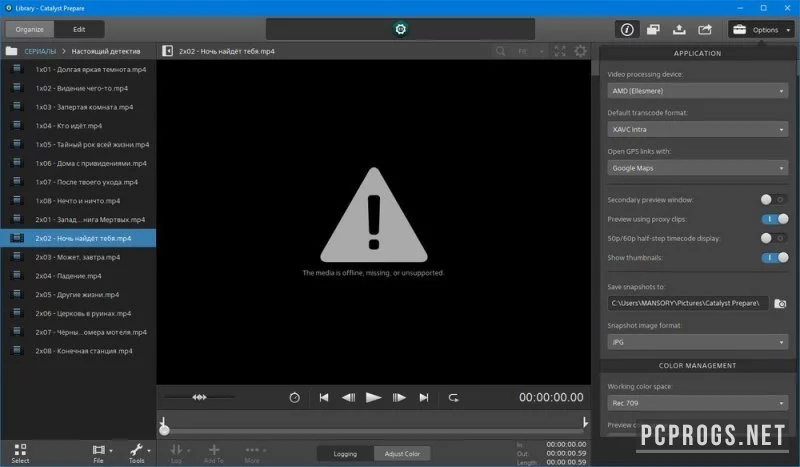
Task: Click the magnifier zoom icon above preview
Action: click(x=501, y=51)
